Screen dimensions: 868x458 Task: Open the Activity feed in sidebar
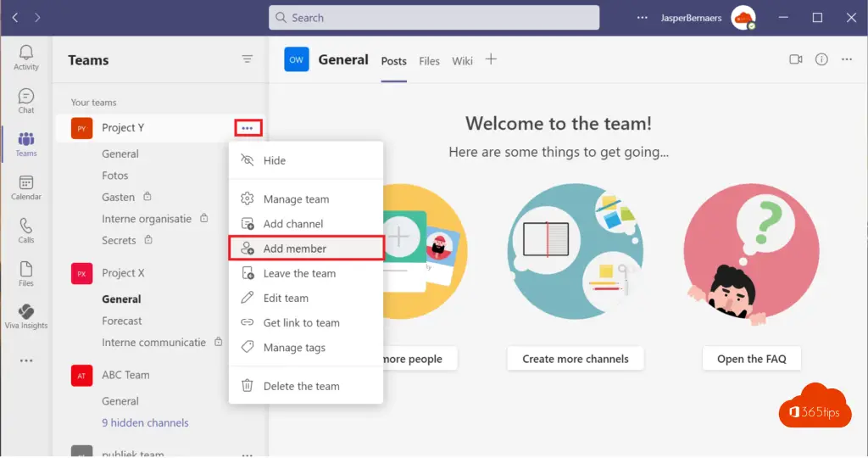pos(26,58)
